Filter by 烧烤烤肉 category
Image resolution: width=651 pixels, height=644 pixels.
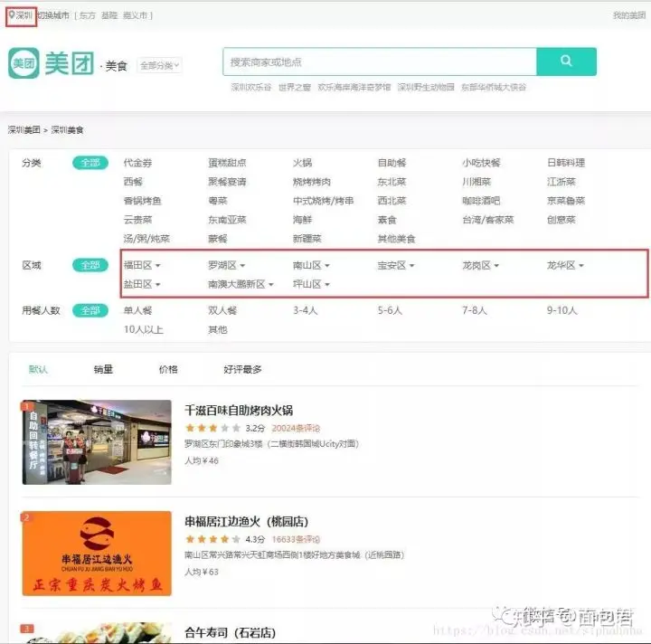coord(312,182)
